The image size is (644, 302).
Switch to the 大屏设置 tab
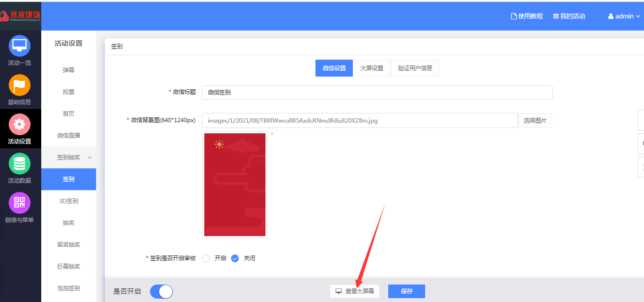point(372,68)
